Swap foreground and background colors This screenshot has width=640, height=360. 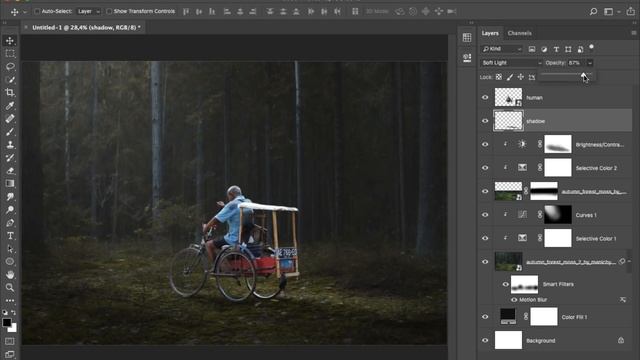(x=13, y=313)
